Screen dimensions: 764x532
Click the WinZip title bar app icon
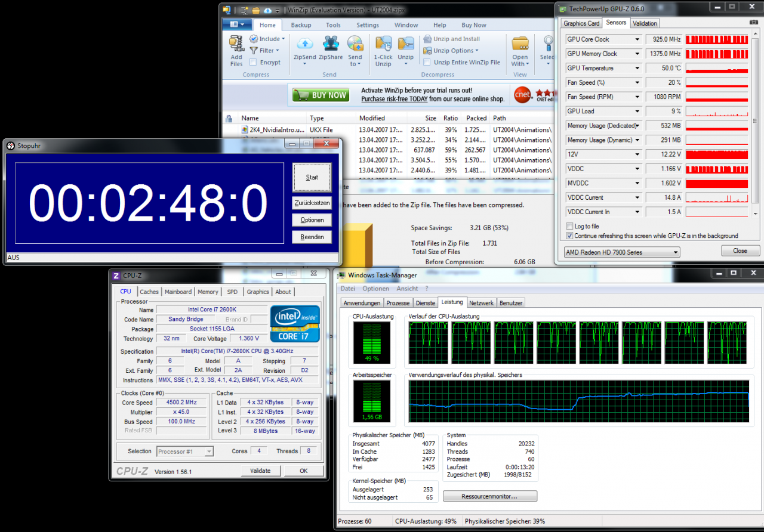226,10
